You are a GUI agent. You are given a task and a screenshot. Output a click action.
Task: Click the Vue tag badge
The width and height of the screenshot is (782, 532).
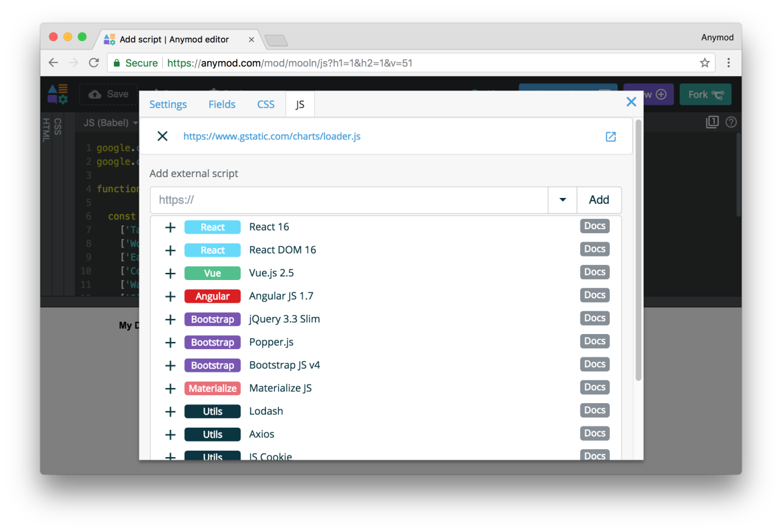point(212,273)
